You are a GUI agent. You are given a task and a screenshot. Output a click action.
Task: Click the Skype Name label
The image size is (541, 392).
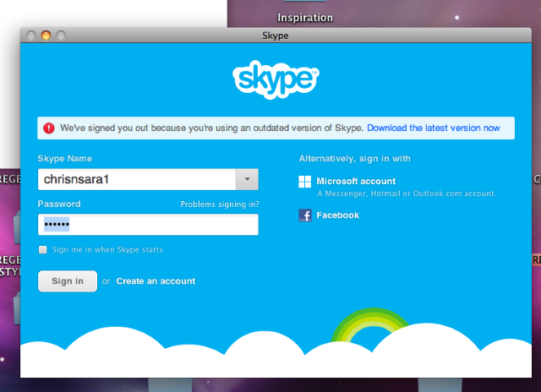coord(65,159)
